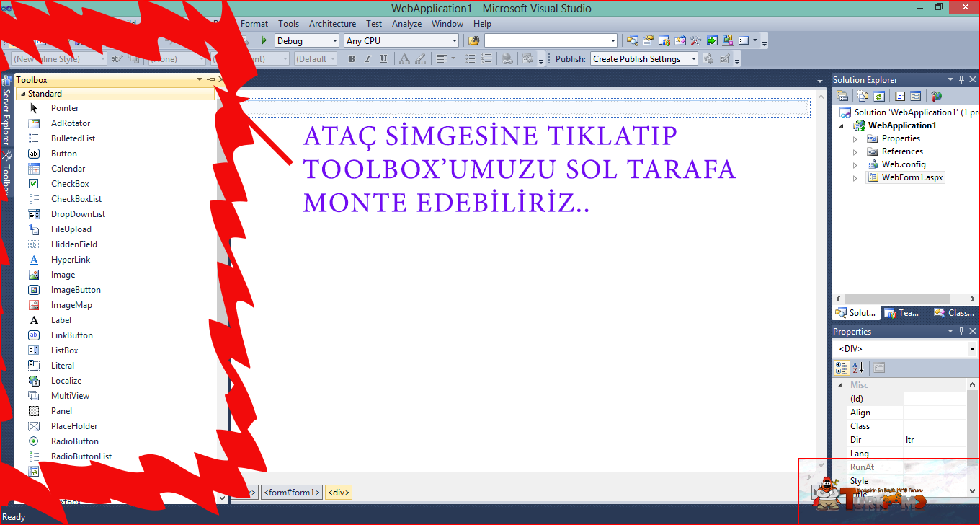This screenshot has width=980, height=525.
Task: Click Show All Files in Solution Explorer
Action: [x=863, y=96]
